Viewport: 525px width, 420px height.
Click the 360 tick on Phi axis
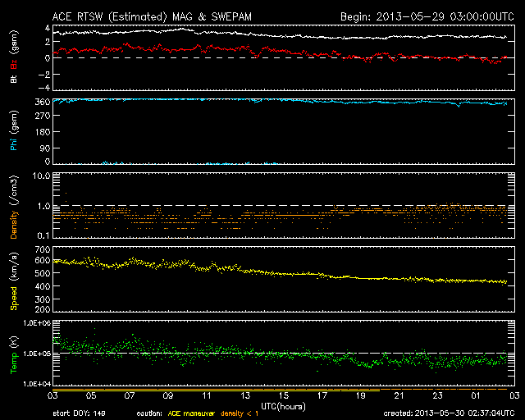click(43, 102)
